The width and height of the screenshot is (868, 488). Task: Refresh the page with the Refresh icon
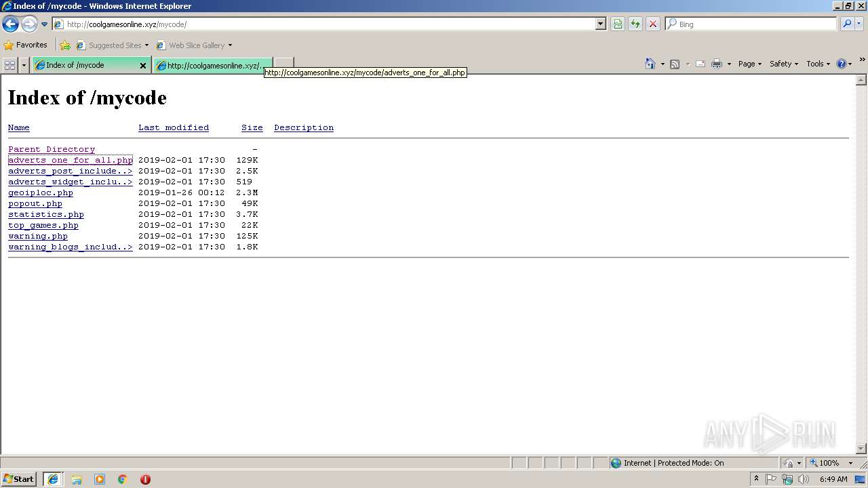pyautogui.click(x=635, y=24)
